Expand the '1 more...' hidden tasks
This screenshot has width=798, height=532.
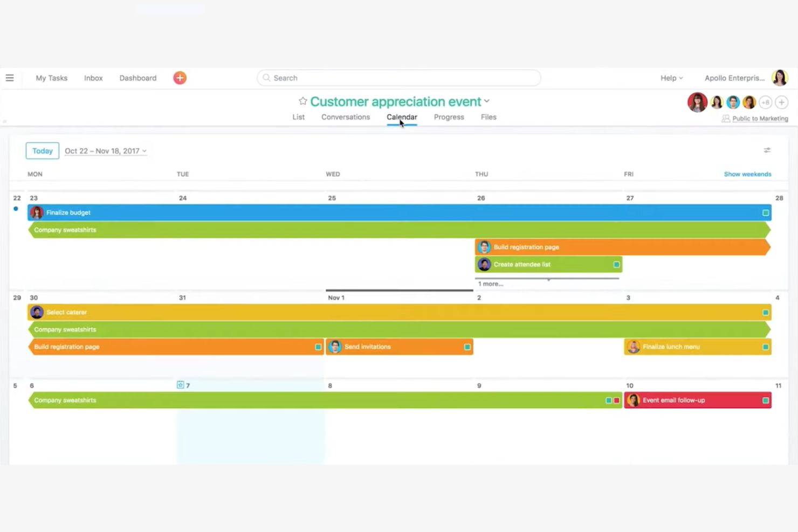click(490, 284)
